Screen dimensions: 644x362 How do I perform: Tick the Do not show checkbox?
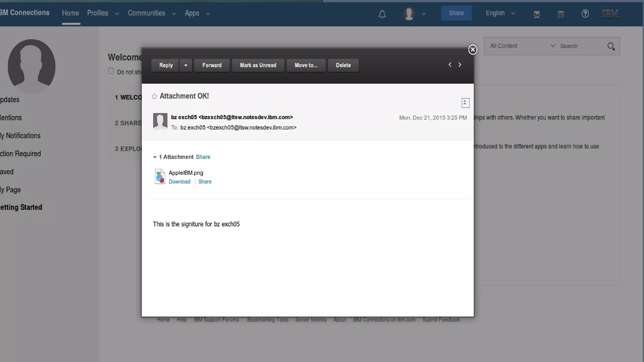(x=111, y=71)
